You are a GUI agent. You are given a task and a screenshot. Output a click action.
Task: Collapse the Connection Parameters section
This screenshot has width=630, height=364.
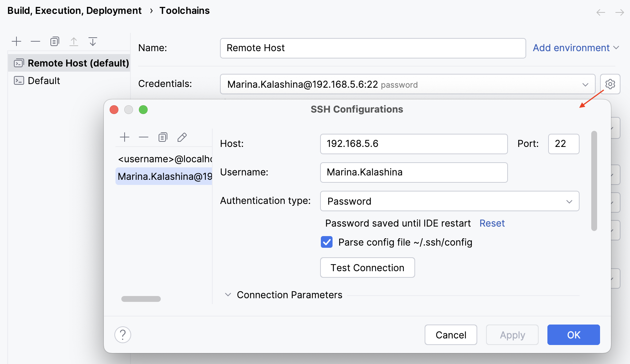228,295
